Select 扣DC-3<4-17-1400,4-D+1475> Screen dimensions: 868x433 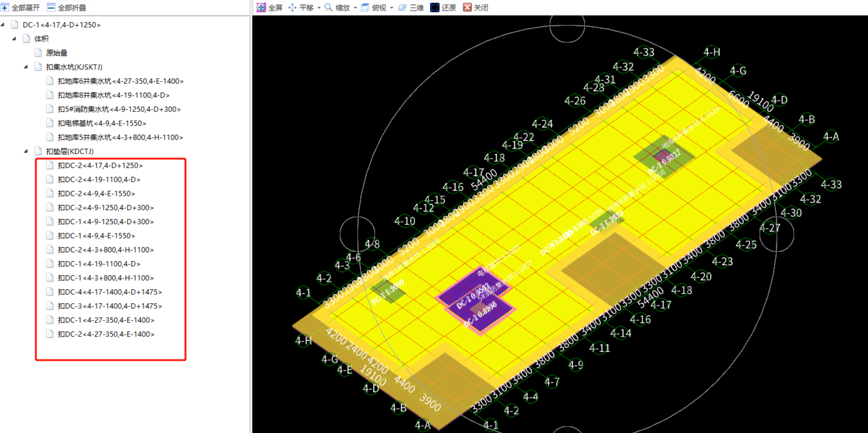(110, 306)
